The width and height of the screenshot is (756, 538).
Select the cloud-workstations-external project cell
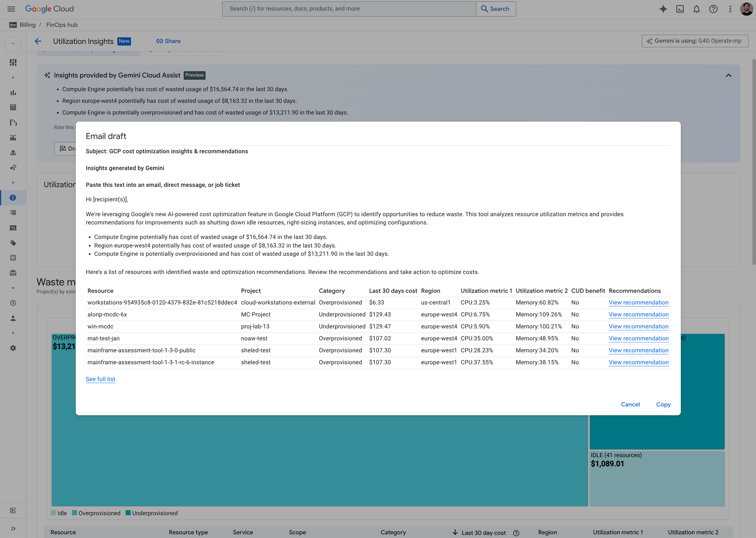[x=278, y=303]
